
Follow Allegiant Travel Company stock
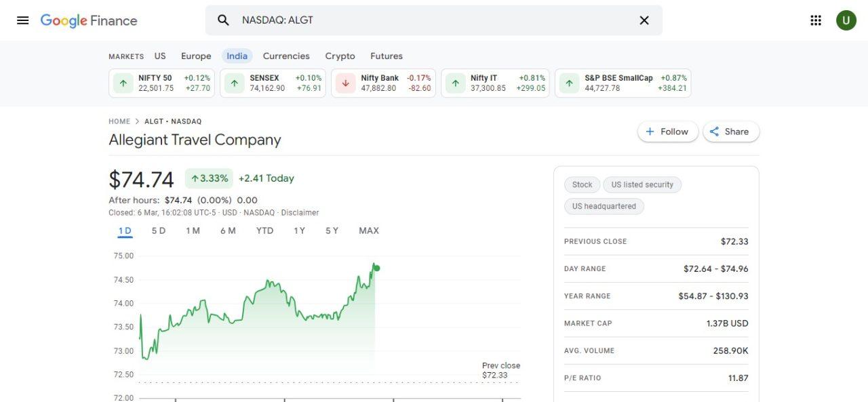click(x=667, y=132)
